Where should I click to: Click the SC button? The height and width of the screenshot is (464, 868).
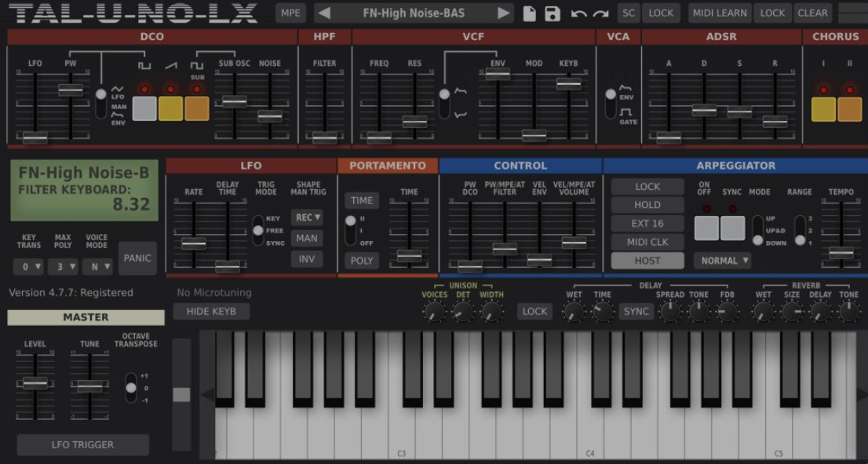[x=629, y=13]
